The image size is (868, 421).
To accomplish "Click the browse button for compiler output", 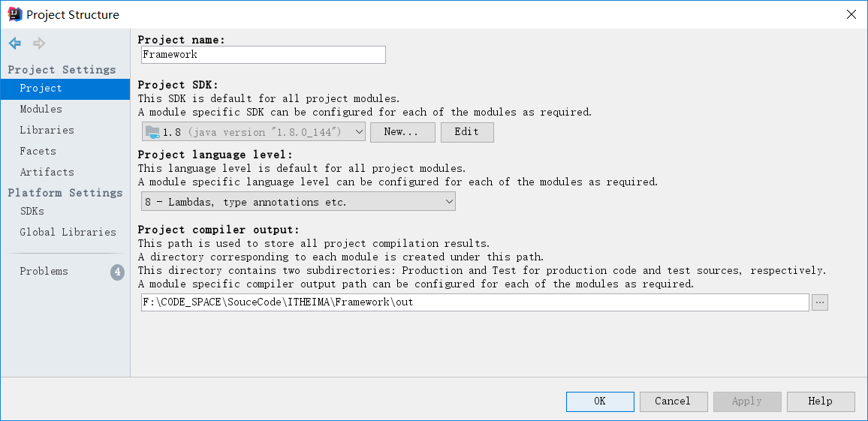I will pos(819,302).
